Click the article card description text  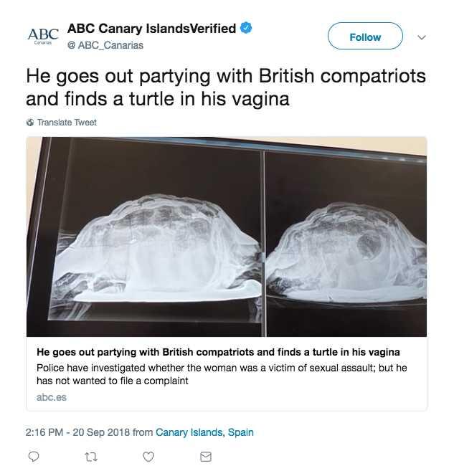click(222, 374)
